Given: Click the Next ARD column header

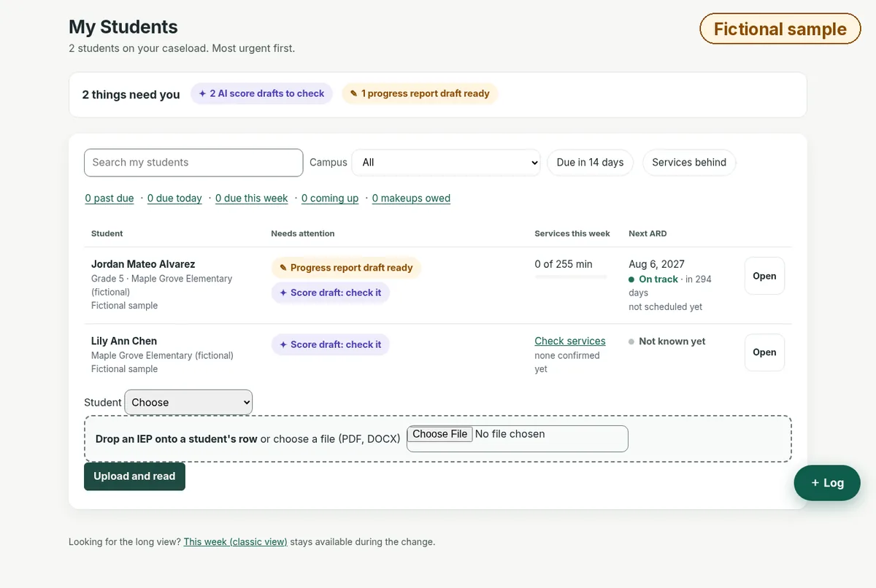Looking at the screenshot, I should pyautogui.click(x=648, y=233).
